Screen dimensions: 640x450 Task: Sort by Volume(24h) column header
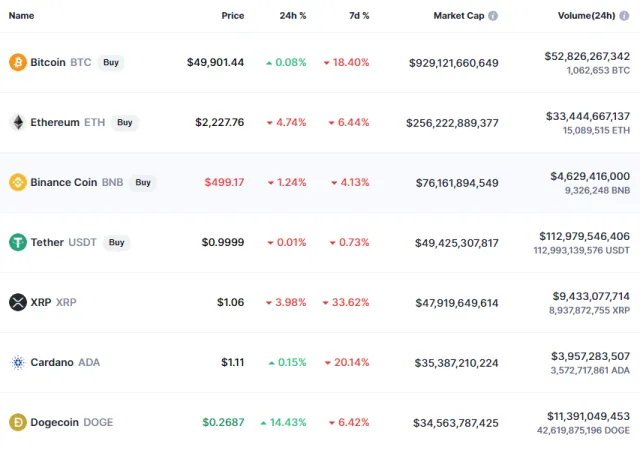587,16
